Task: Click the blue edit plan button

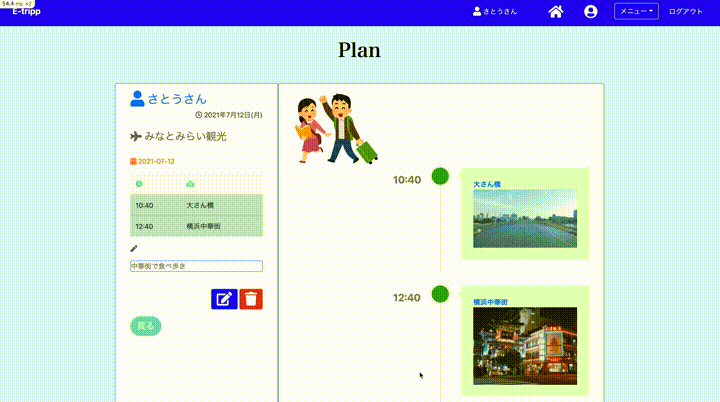Action: click(224, 299)
